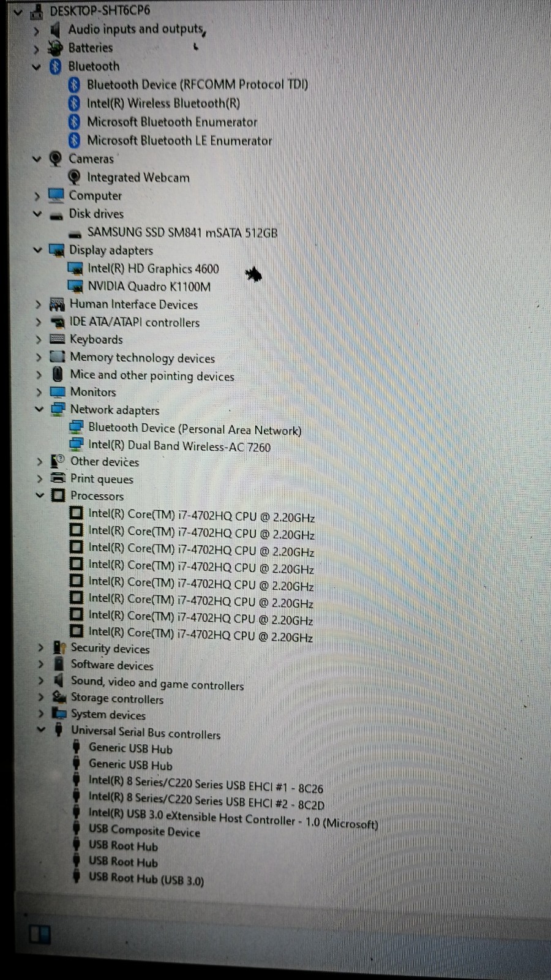
Task: Click the Security devices icon
Action: click(59, 647)
